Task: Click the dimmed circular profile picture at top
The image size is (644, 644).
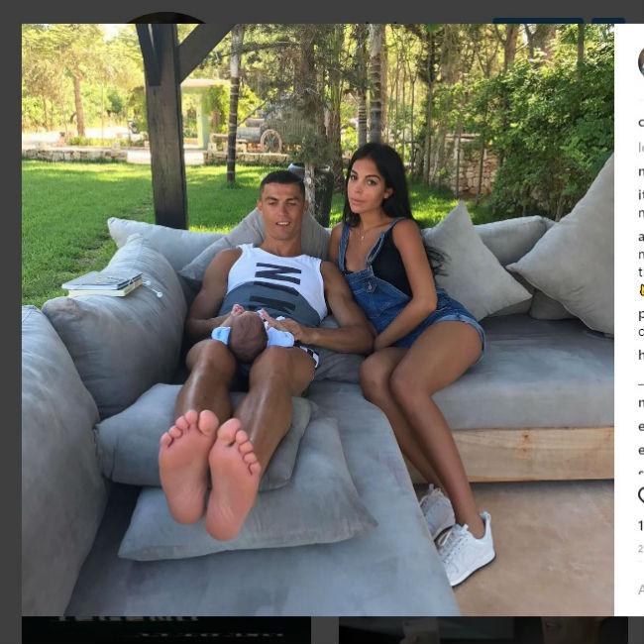Action: 165,18
